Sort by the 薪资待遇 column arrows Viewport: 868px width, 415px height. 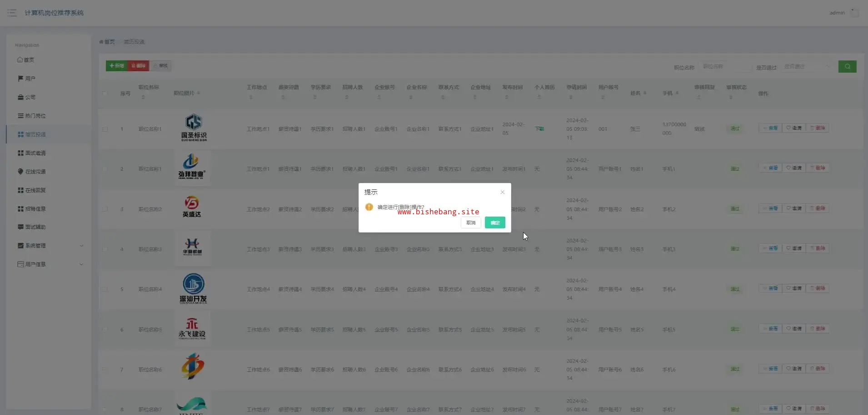point(283,97)
